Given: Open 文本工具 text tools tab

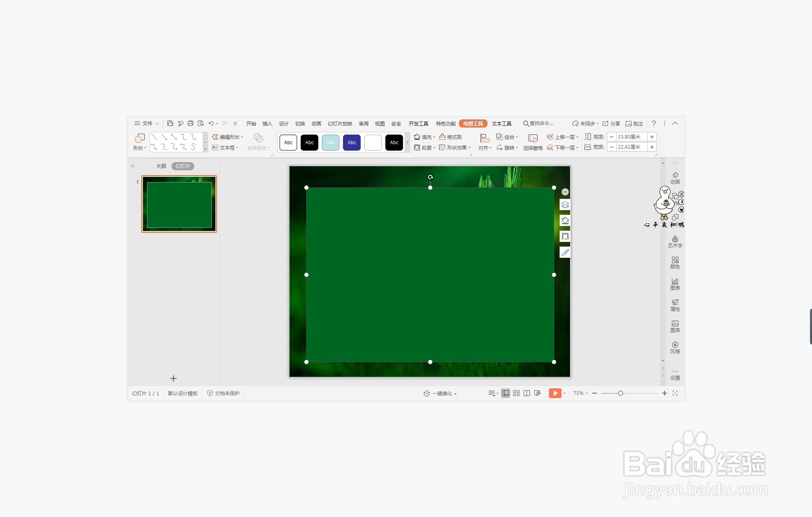Looking at the screenshot, I should [x=501, y=123].
